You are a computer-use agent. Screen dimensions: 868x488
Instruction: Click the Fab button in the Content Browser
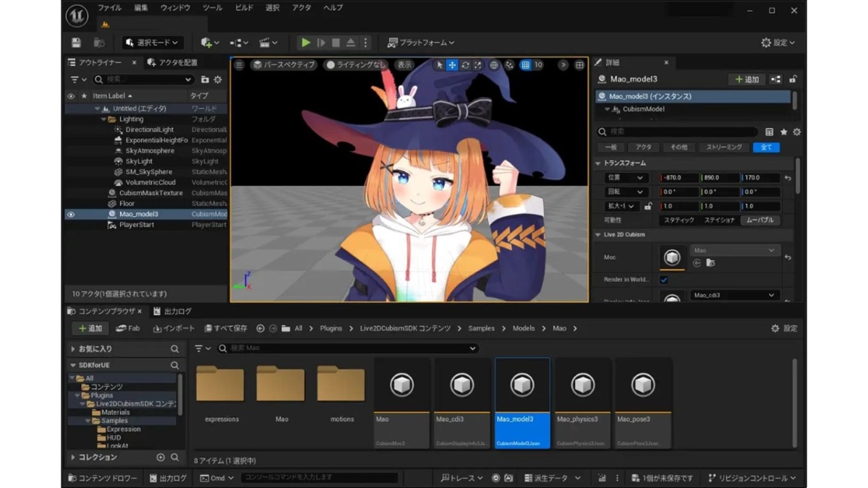coord(128,328)
